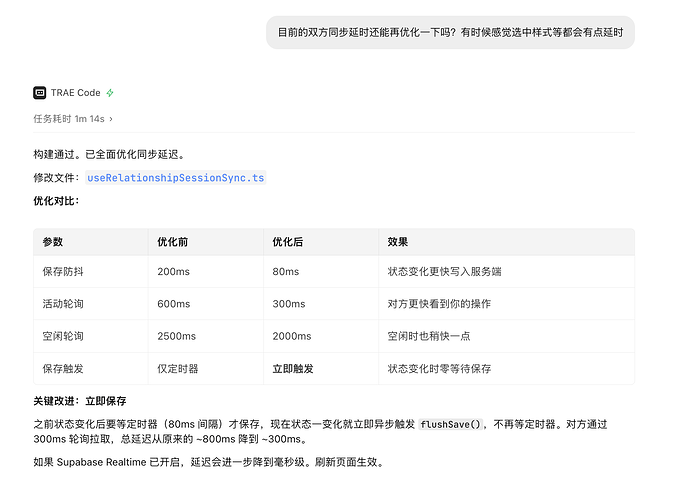Select the 200ms cell
The height and width of the screenshot is (483, 690).
(206, 271)
